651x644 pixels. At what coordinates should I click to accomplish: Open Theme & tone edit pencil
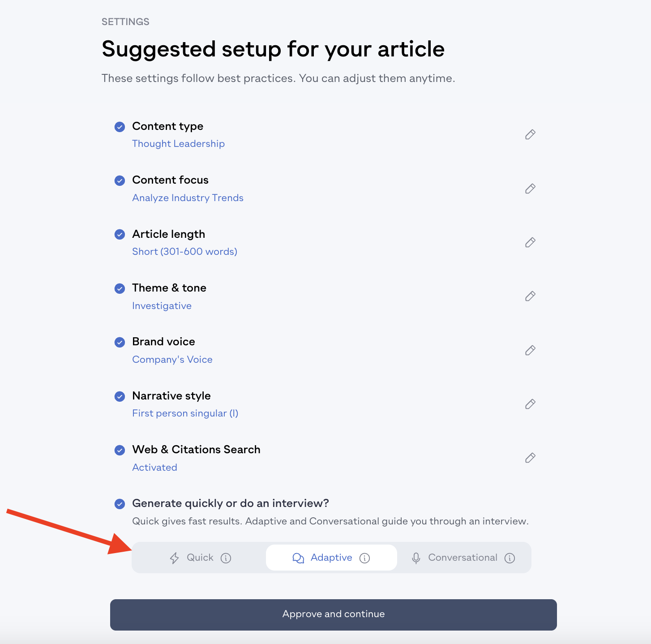point(530,296)
